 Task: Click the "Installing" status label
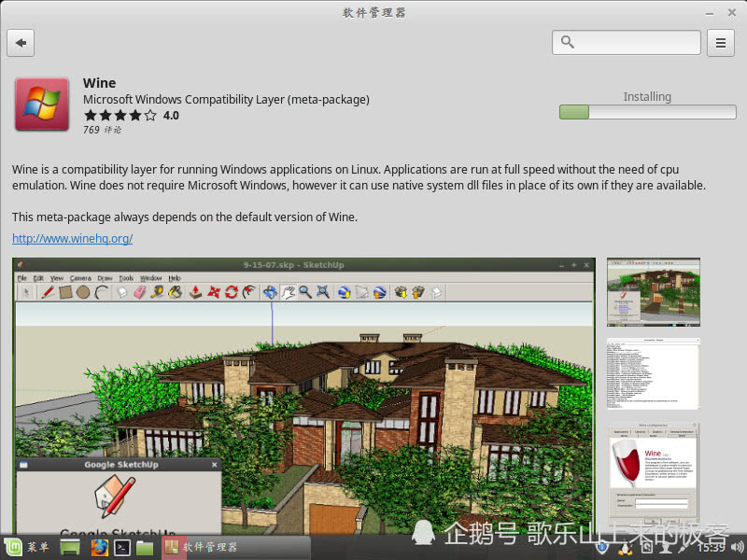pos(647,97)
